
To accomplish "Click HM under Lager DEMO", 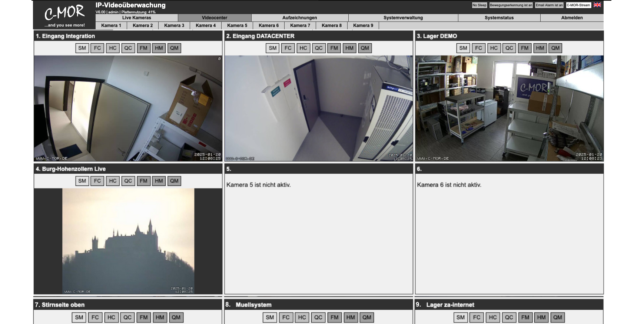I will [x=540, y=48].
